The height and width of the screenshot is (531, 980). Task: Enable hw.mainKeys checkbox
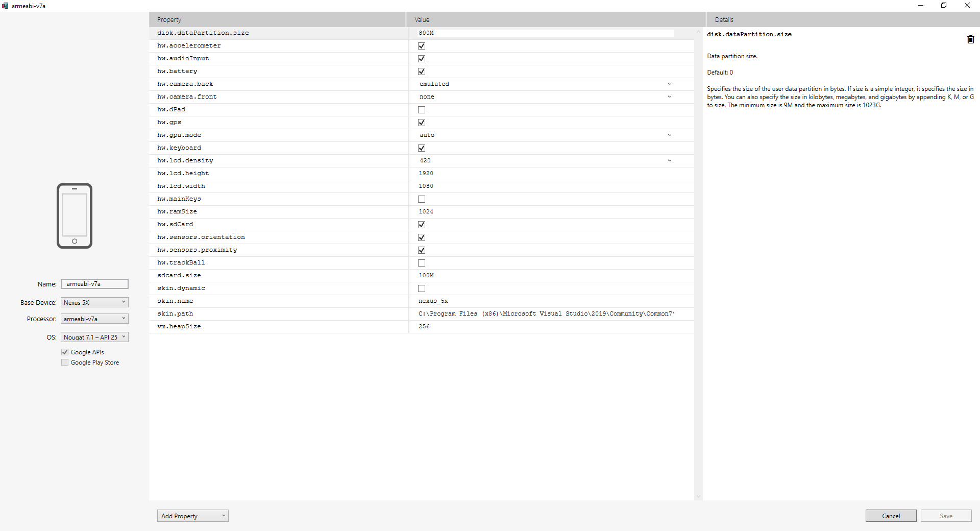(422, 199)
